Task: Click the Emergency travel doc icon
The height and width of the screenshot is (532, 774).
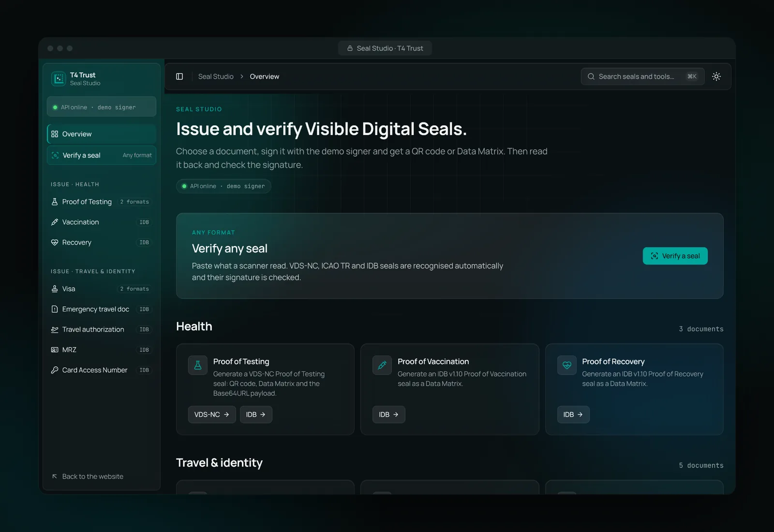Action: click(x=55, y=309)
